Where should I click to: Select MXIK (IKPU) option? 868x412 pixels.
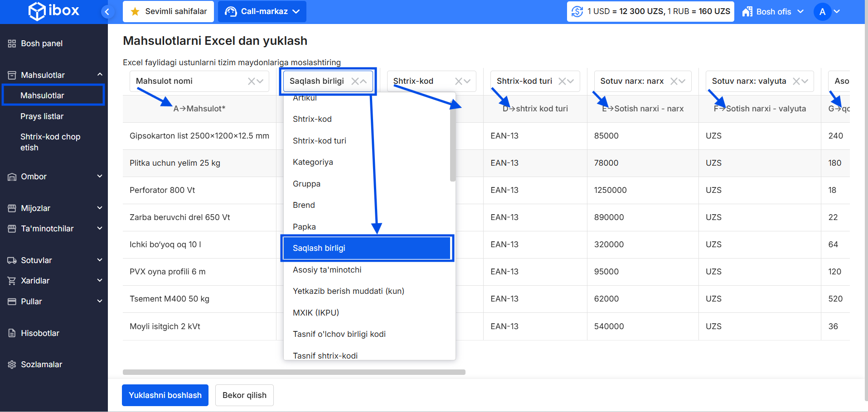(316, 313)
